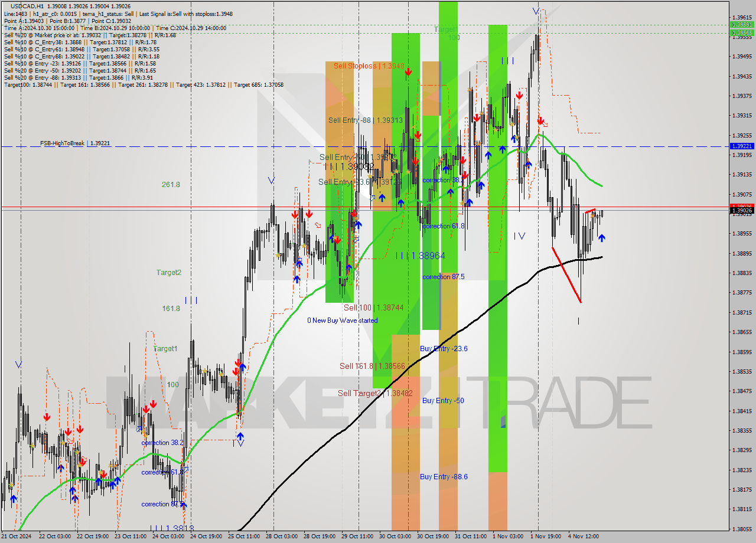756x543 pixels.
Task: Click the 'Sell %10 @ C_Entry61: 1.38948' row
Action: click(81, 50)
